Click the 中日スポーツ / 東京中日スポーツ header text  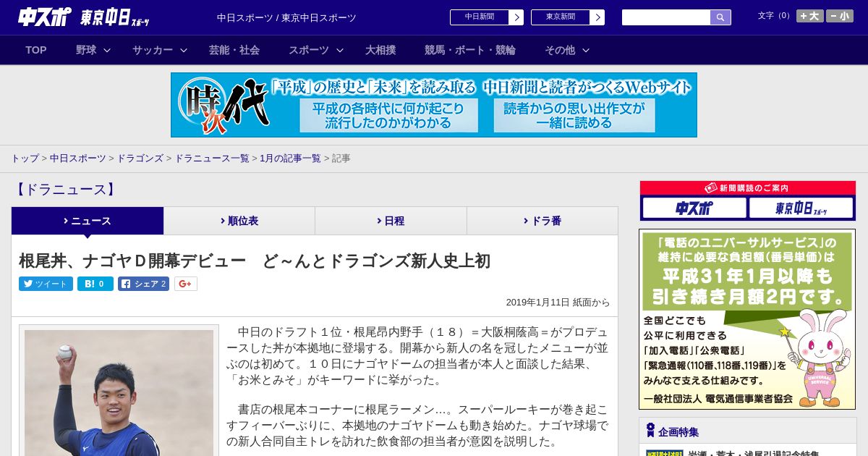tap(286, 17)
